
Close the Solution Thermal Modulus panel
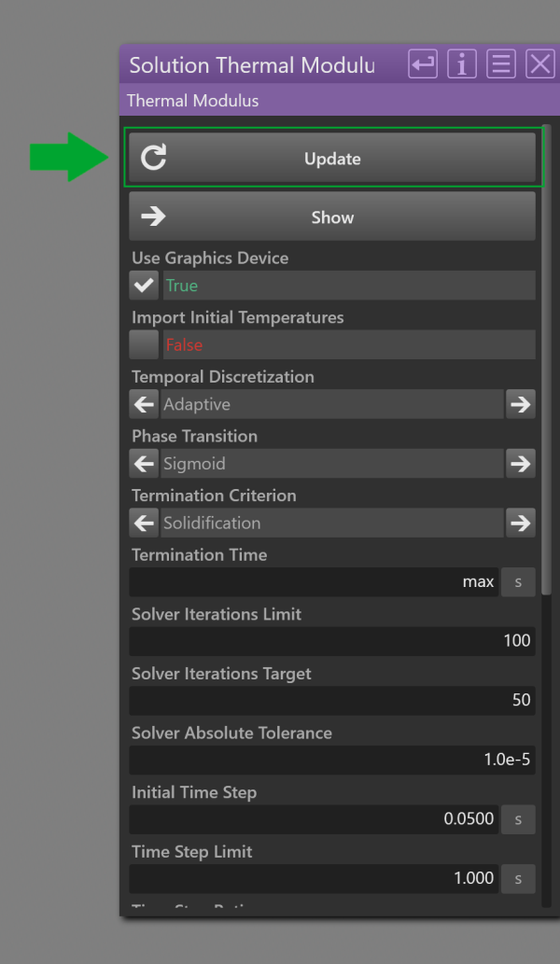click(540, 64)
